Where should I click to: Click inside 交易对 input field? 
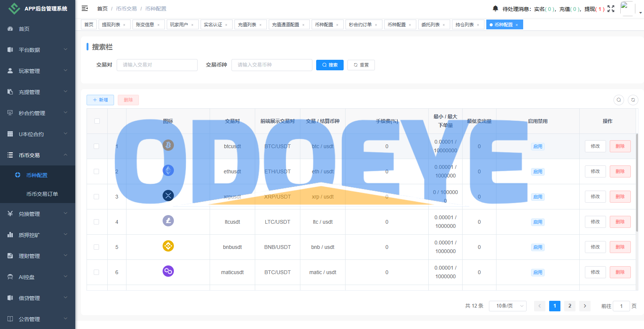[157, 65]
